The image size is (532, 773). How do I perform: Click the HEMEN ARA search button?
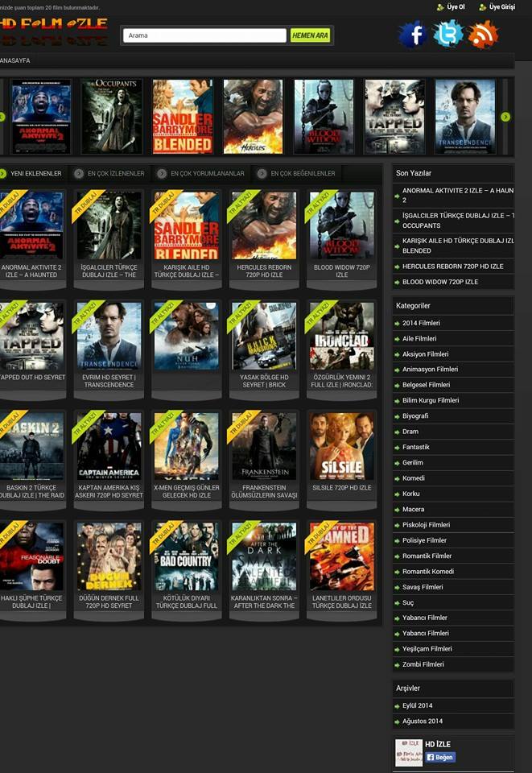[310, 35]
